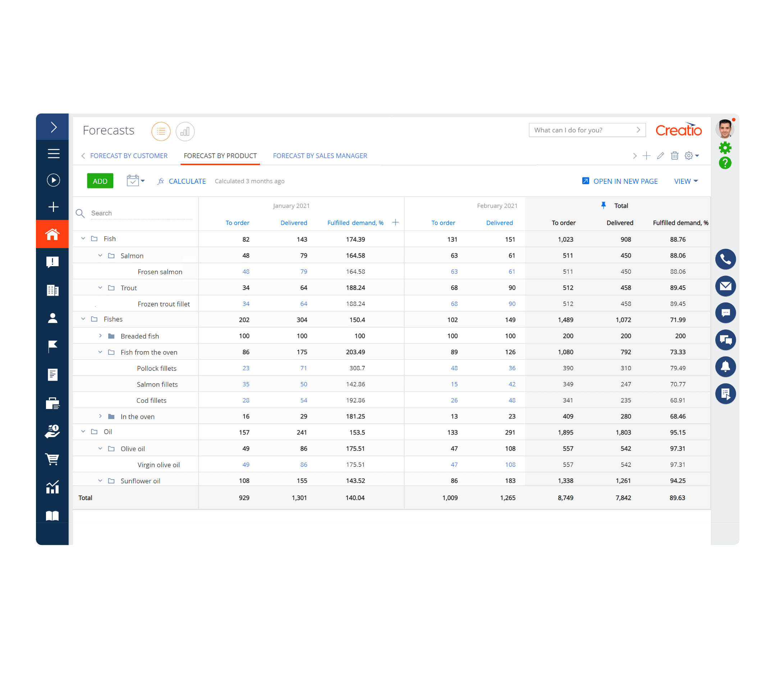The height and width of the screenshot is (700, 779).
Task: Toggle the chart view beside the Forecasts title
Action: [185, 132]
